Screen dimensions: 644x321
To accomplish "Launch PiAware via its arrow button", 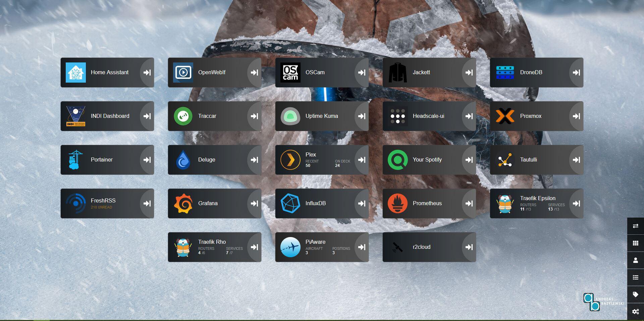I will point(362,247).
